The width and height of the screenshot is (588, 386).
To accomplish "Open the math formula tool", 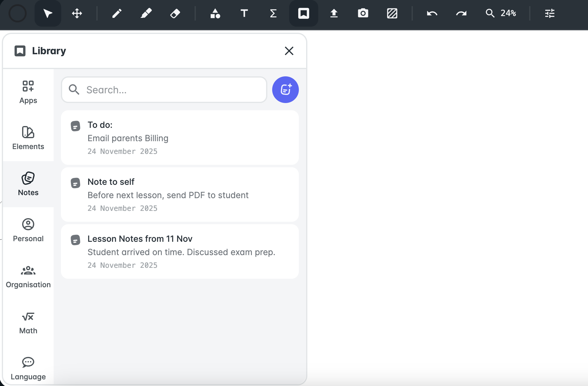I will [273, 13].
